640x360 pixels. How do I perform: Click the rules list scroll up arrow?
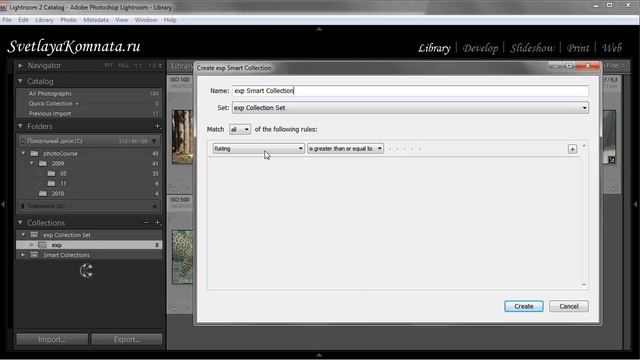tap(584, 146)
